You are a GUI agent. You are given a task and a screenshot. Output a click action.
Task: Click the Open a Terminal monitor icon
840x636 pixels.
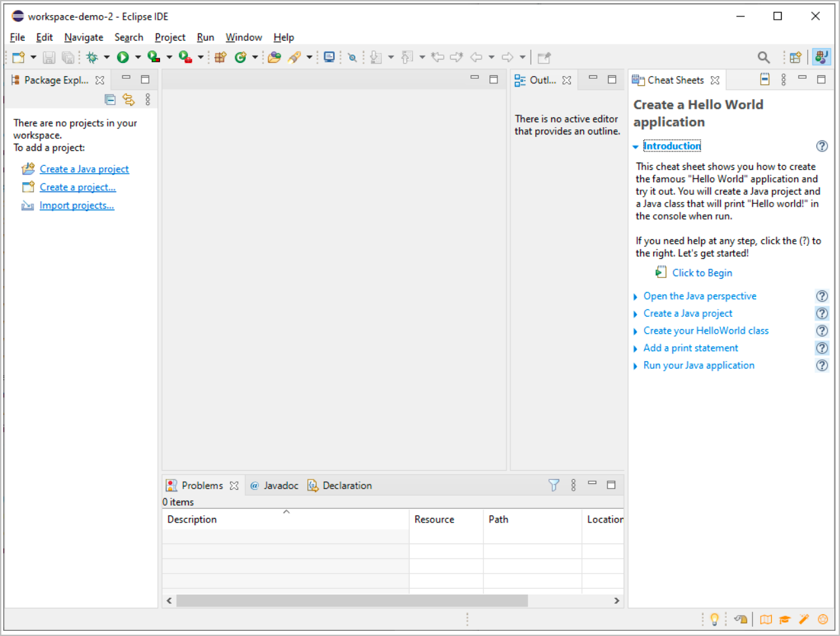[x=330, y=58]
